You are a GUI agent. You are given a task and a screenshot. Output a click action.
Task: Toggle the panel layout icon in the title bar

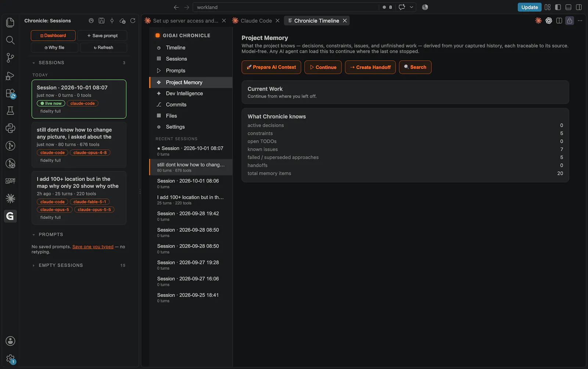568,7
